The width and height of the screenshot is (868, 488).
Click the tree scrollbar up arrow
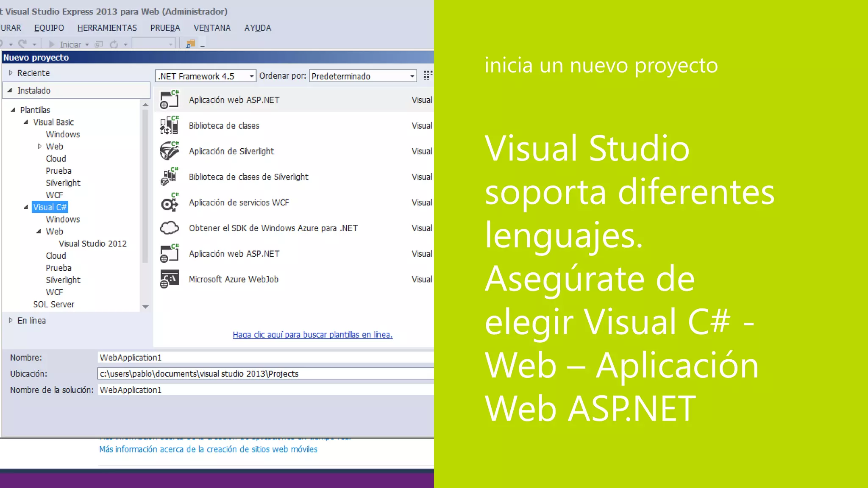pos(145,105)
